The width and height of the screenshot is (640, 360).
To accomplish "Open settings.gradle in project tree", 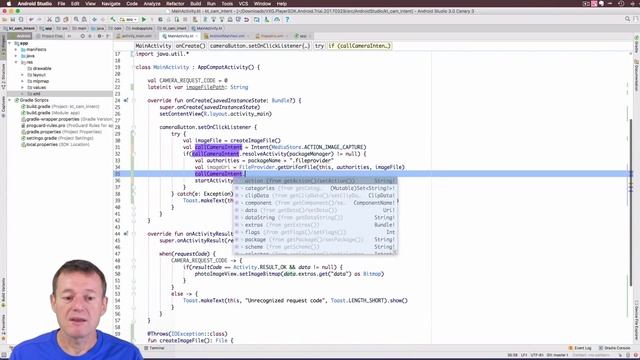I will (57, 138).
